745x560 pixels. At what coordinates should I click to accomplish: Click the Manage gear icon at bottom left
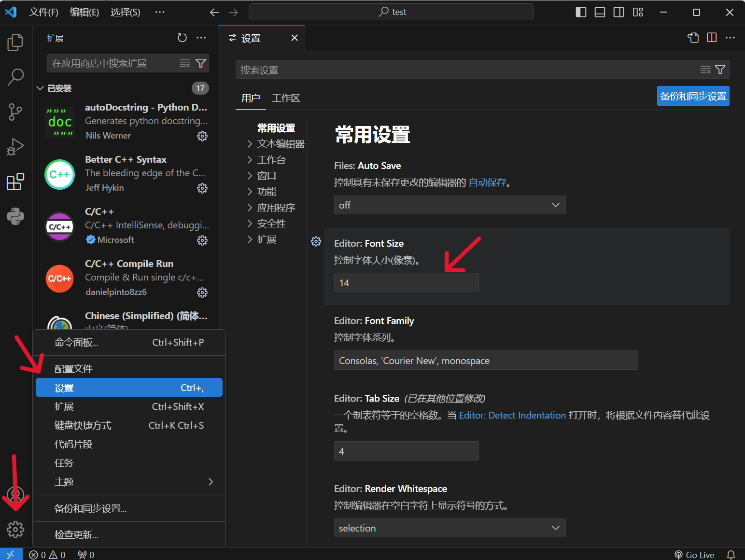15,530
